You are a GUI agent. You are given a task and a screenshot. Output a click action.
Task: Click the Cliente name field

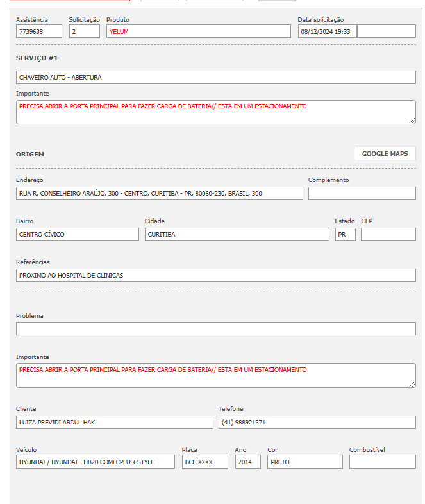[x=114, y=423]
